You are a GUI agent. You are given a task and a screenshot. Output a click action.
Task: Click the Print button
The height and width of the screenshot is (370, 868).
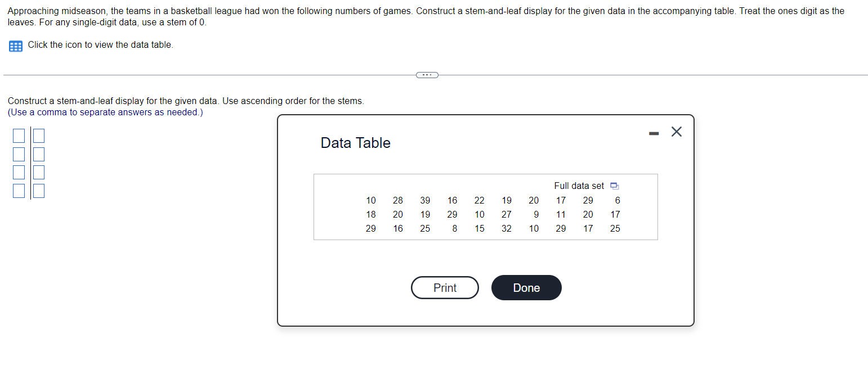[x=445, y=287]
